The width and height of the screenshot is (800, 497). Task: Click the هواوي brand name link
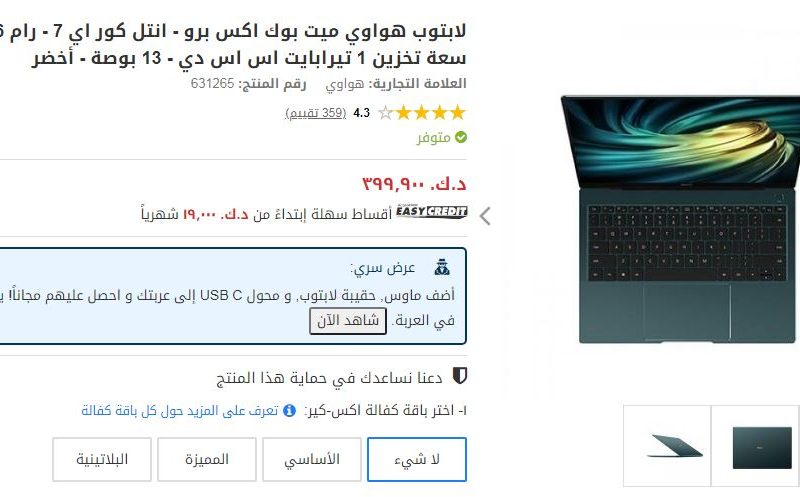coord(344,84)
